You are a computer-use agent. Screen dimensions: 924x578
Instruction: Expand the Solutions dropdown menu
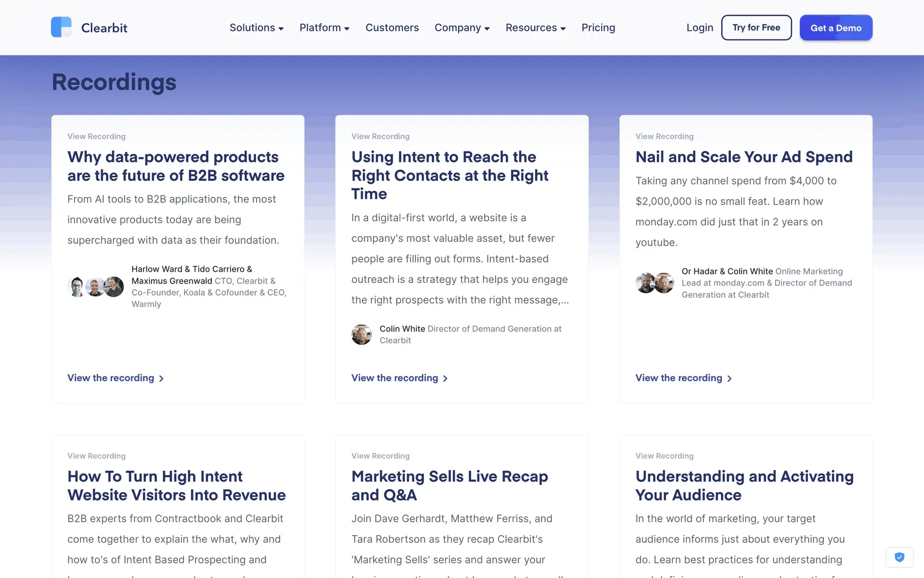click(257, 27)
